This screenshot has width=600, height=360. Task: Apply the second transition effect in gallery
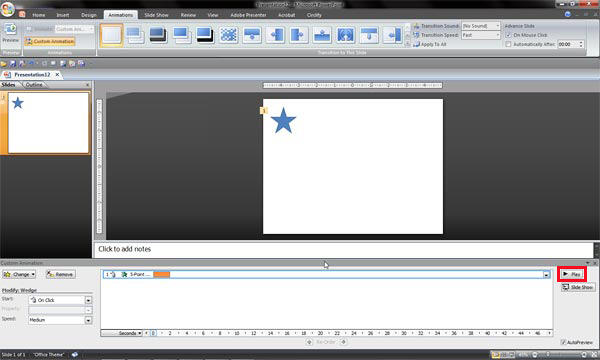(135, 35)
